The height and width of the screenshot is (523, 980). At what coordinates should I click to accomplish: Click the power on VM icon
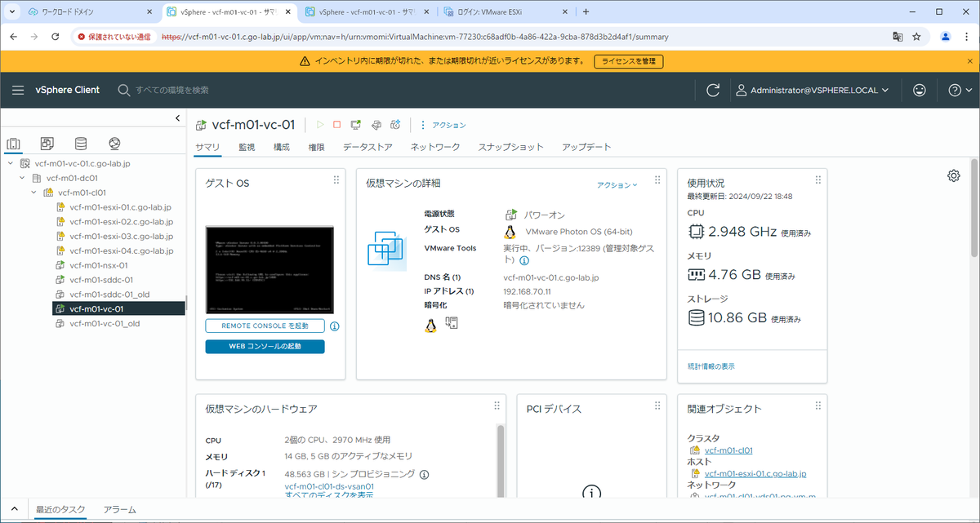click(320, 125)
